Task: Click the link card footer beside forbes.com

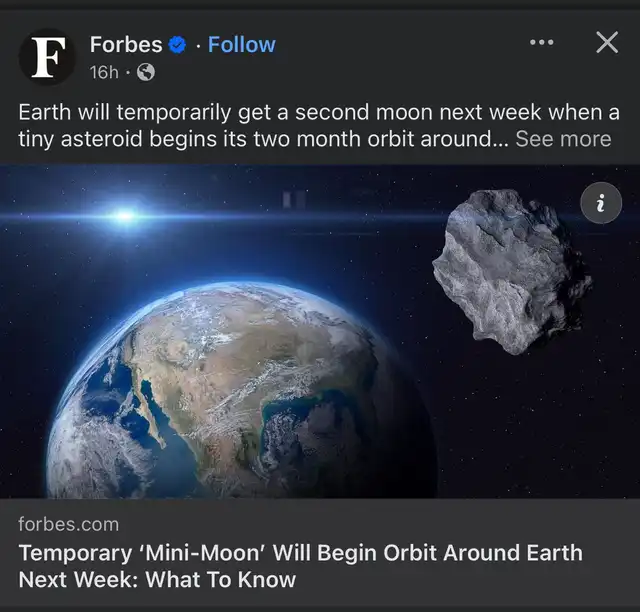Action: [400, 524]
